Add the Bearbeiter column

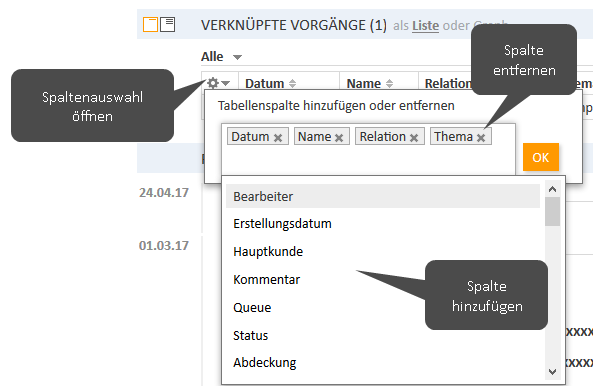[383, 196]
